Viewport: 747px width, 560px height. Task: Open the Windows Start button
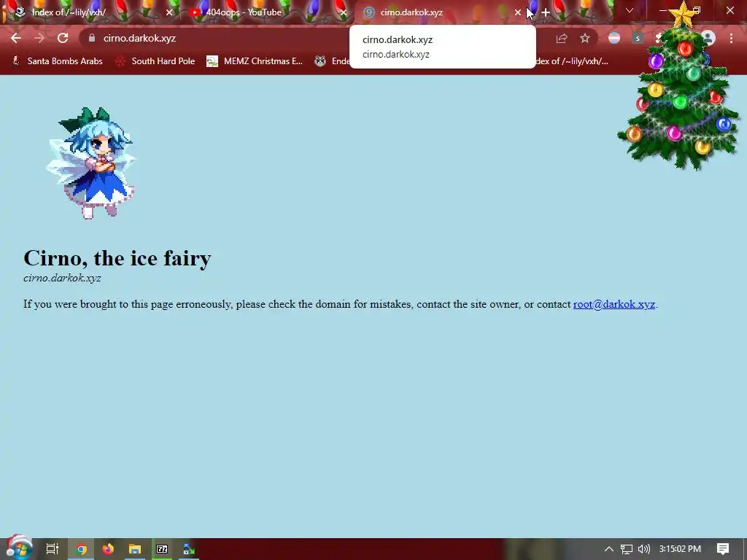point(19,548)
